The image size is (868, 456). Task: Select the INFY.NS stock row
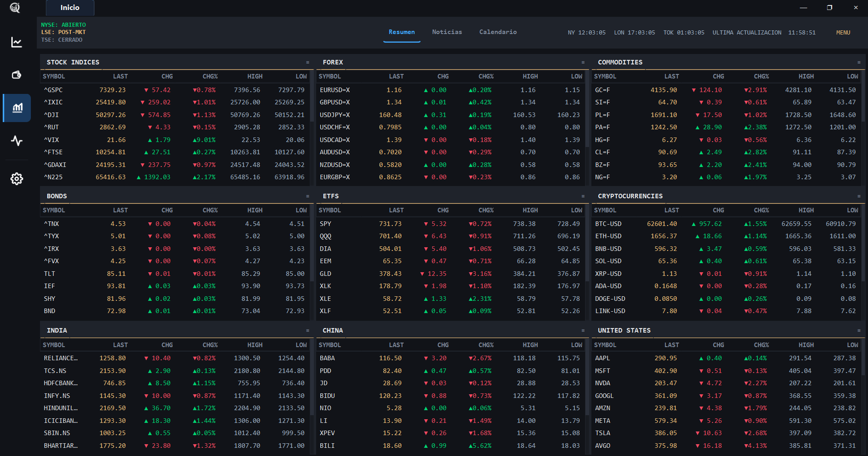[x=175, y=396]
